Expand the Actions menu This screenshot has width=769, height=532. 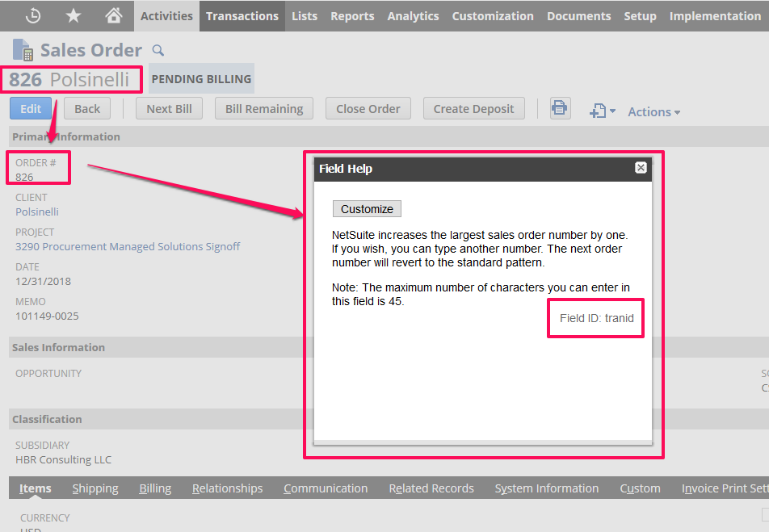click(x=653, y=111)
